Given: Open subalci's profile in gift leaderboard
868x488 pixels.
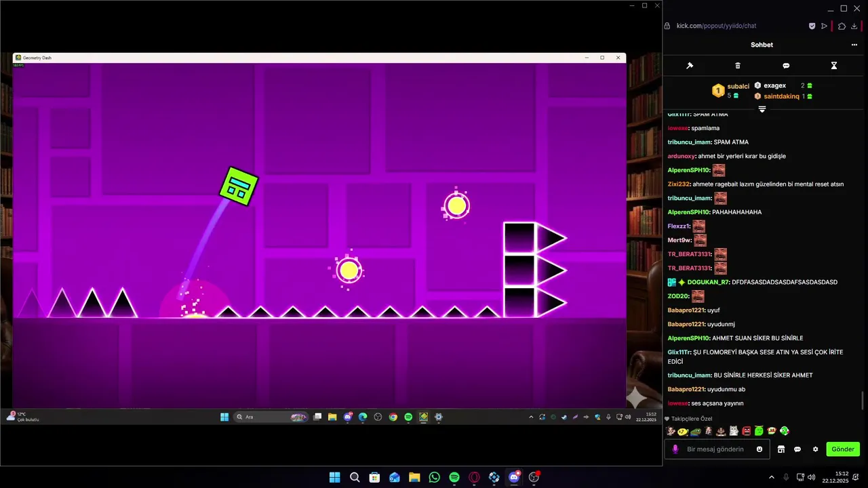Looking at the screenshot, I should [x=738, y=87].
